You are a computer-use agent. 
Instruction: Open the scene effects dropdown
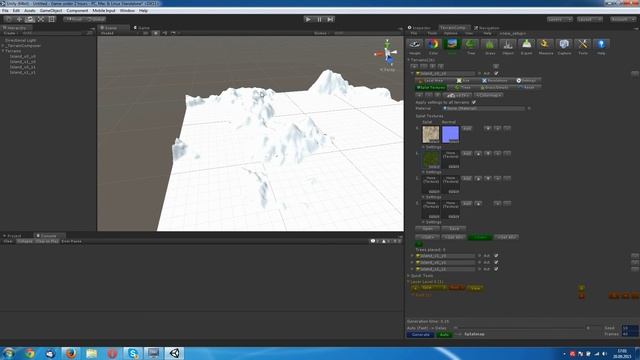click(x=174, y=33)
